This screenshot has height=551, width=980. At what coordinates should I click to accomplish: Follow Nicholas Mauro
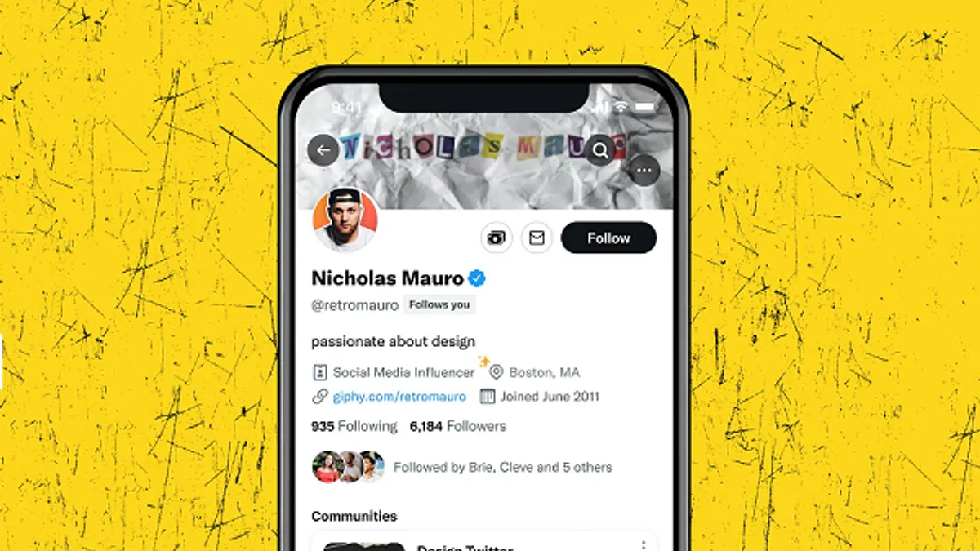(608, 238)
